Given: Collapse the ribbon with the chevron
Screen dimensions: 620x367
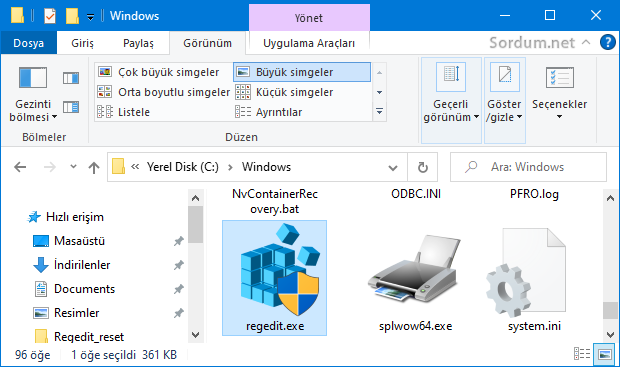Looking at the screenshot, I should click(x=586, y=42).
